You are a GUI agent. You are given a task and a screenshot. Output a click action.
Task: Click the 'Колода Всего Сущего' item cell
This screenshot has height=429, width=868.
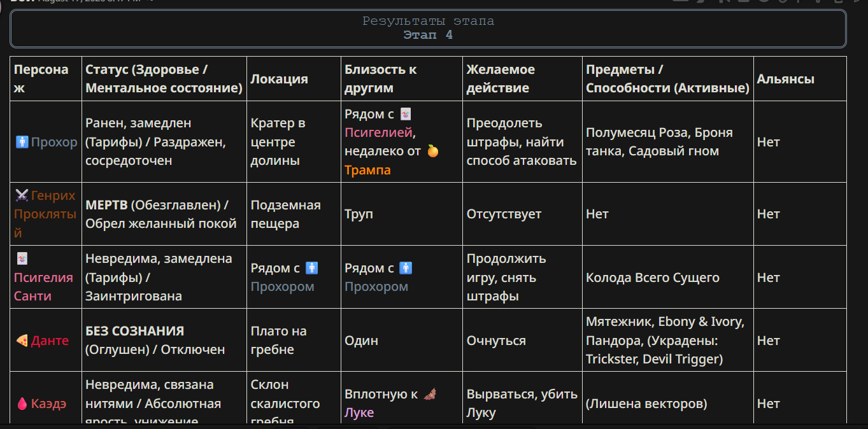point(653,278)
